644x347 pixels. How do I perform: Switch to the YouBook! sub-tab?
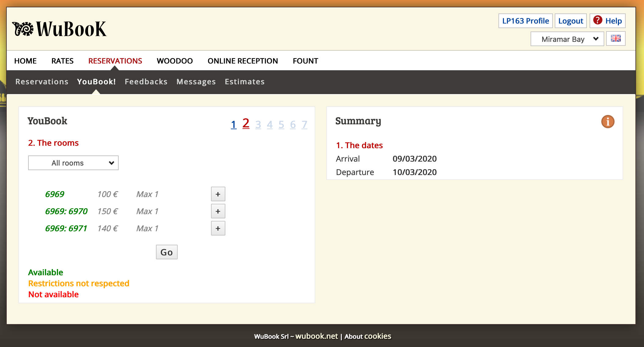point(96,82)
